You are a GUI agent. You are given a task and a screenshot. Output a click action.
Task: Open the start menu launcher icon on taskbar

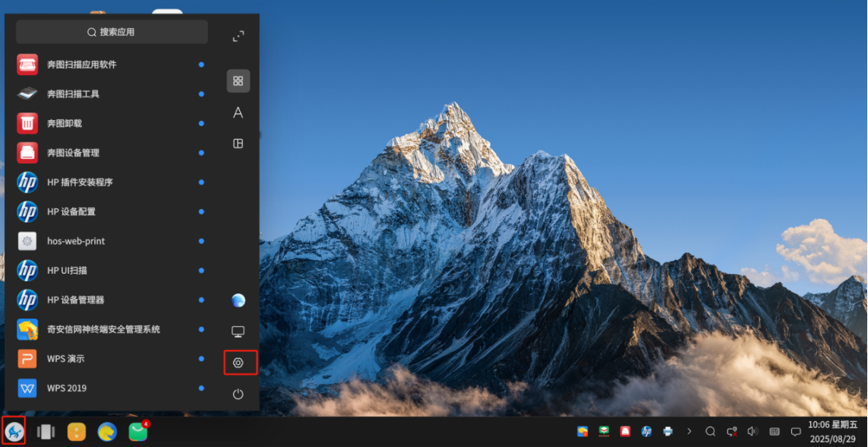coord(14,432)
